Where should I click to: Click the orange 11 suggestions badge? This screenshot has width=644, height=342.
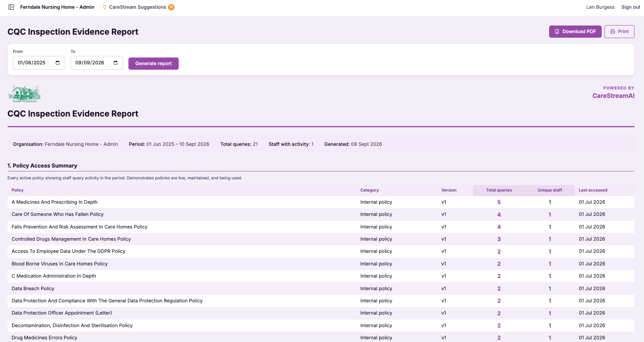pyautogui.click(x=171, y=7)
